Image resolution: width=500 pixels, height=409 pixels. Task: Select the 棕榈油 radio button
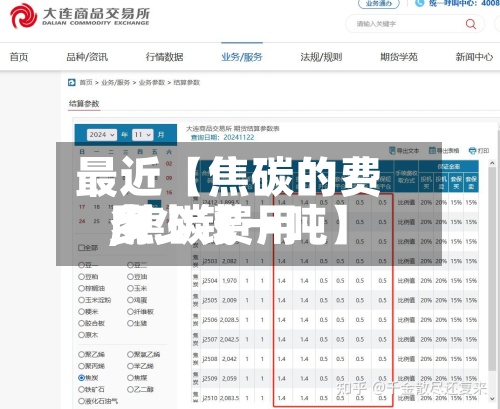point(81,288)
